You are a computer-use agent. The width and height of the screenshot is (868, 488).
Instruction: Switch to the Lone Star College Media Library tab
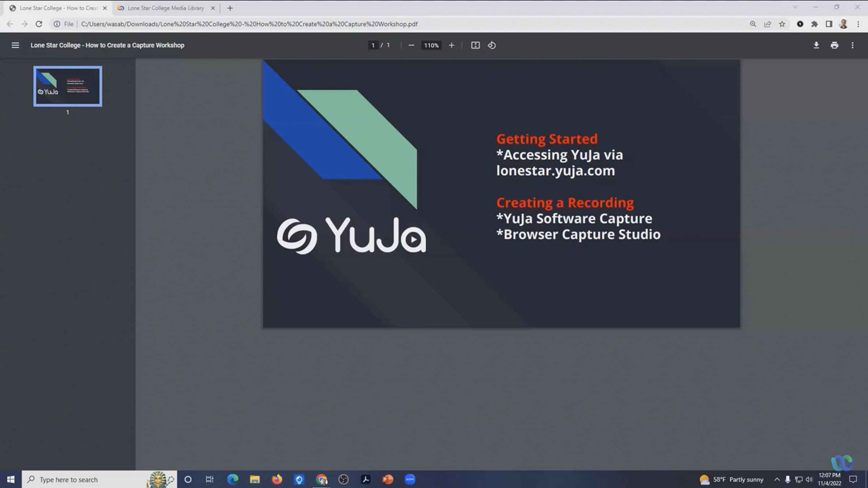166,8
